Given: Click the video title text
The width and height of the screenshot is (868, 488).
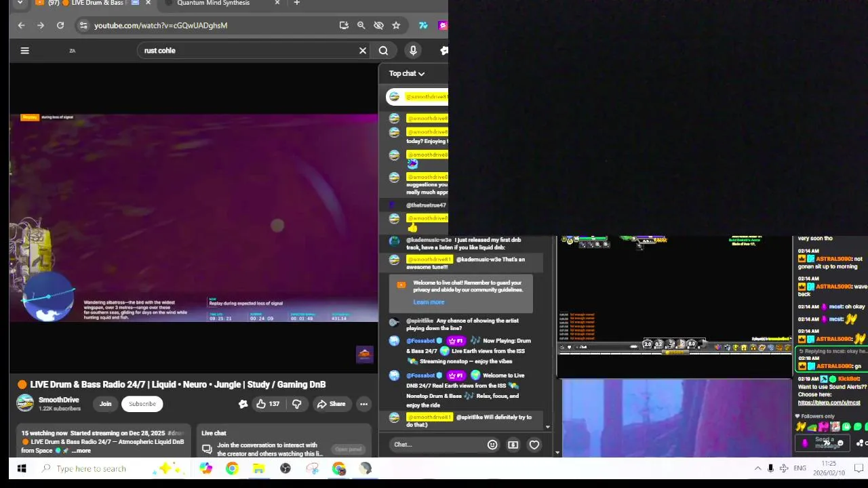Looking at the screenshot, I should (178, 384).
